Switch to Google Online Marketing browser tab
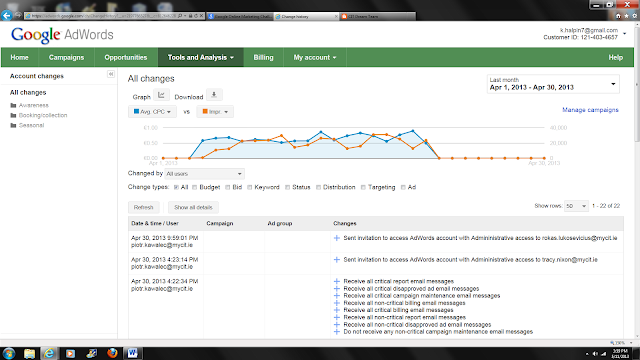This screenshot has width=640, height=360. 240,16
